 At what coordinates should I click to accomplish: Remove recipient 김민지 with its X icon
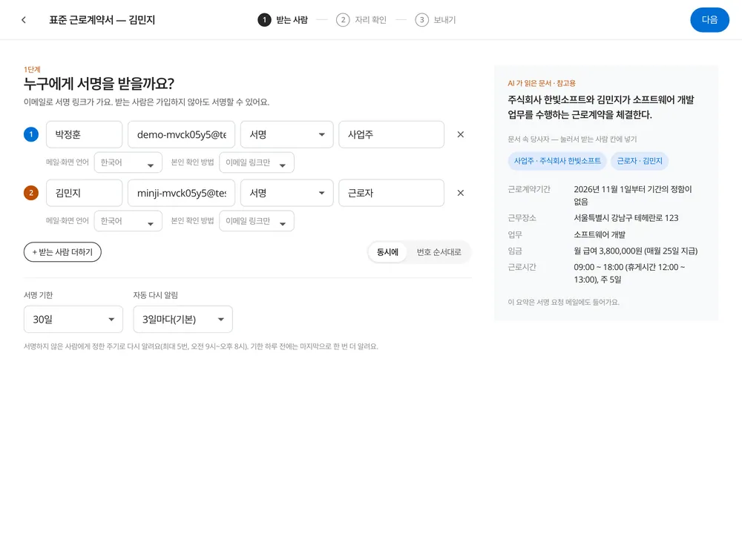[x=461, y=193]
